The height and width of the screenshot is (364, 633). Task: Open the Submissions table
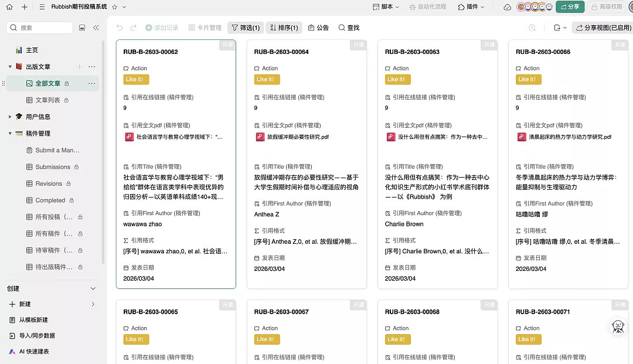coord(53,166)
